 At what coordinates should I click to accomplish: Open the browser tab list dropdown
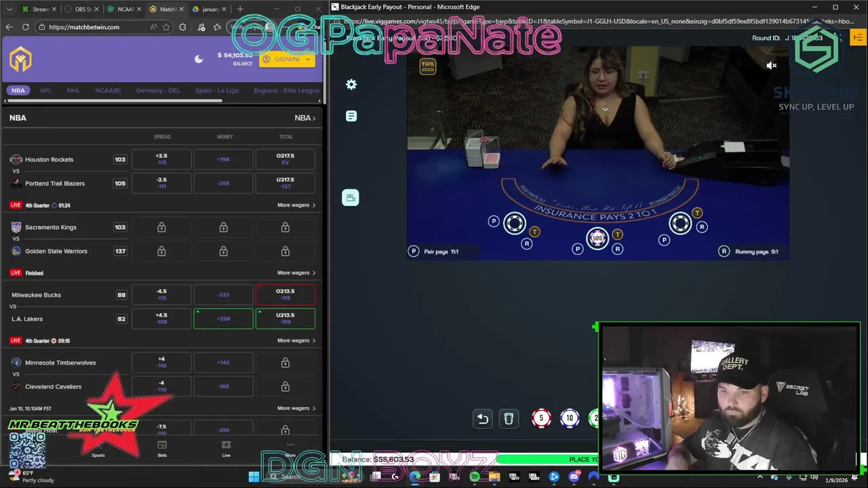[x=8, y=9]
